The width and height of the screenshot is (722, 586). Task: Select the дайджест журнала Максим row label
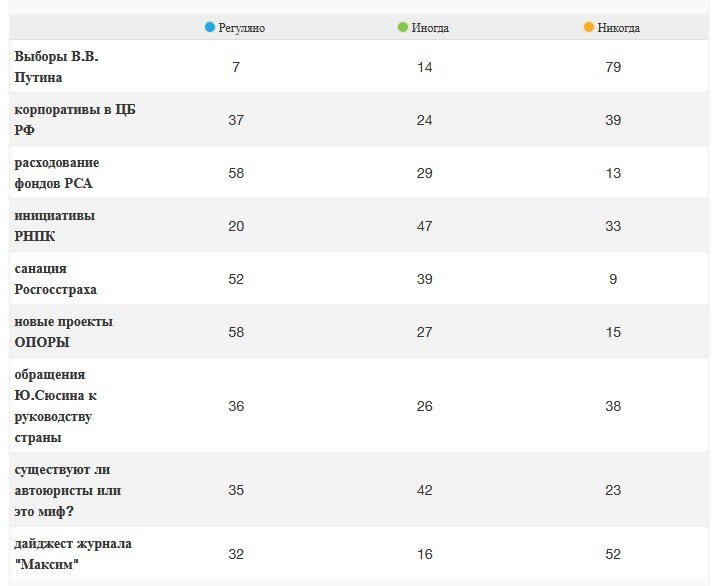[x=72, y=554]
